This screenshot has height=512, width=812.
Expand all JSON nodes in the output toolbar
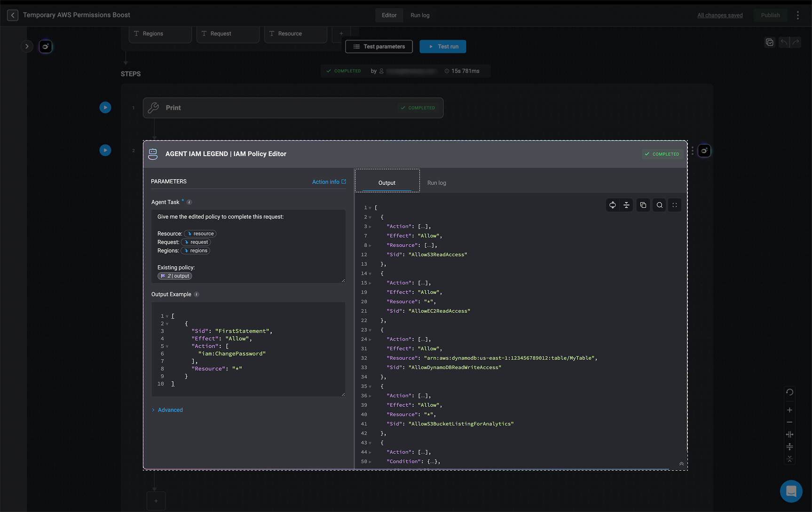click(613, 205)
